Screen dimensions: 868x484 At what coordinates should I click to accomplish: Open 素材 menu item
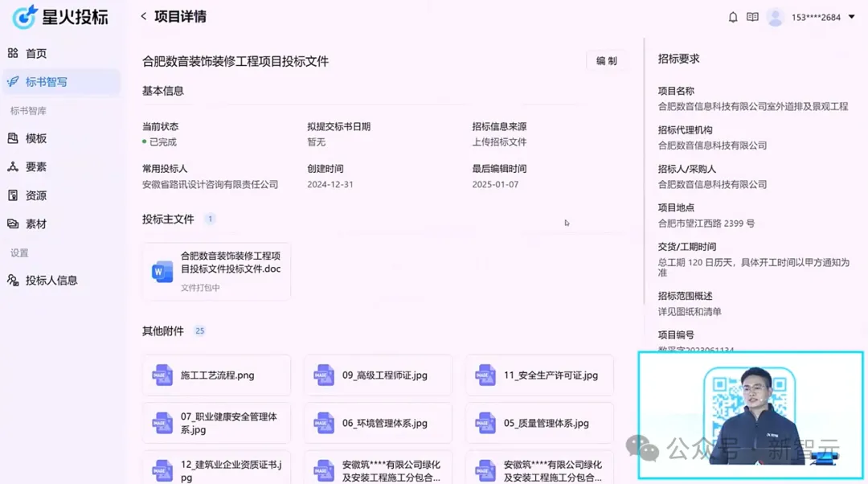[x=61, y=224]
